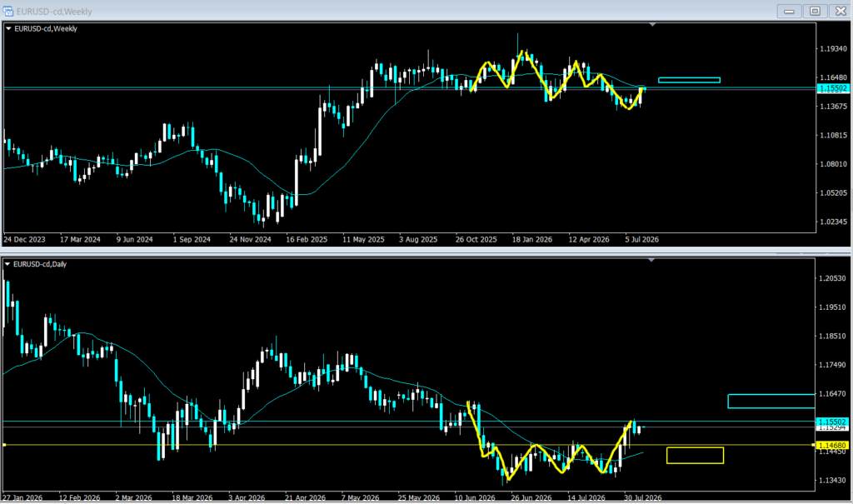Click the 17 Mar 2024 date on Weekly timeline
The image size is (853, 504).
80,239
